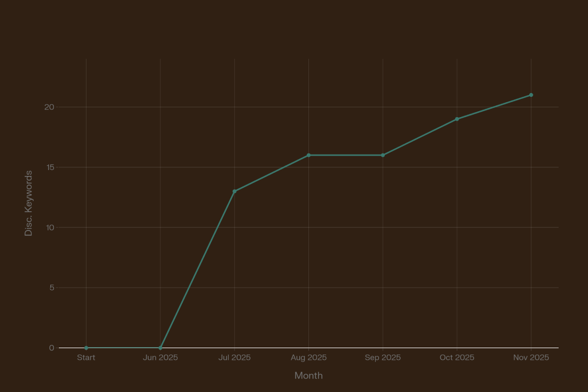Click the 'Jul 2025' x-axis label
This screenshot has height=392, width=588.
point(235,358)
